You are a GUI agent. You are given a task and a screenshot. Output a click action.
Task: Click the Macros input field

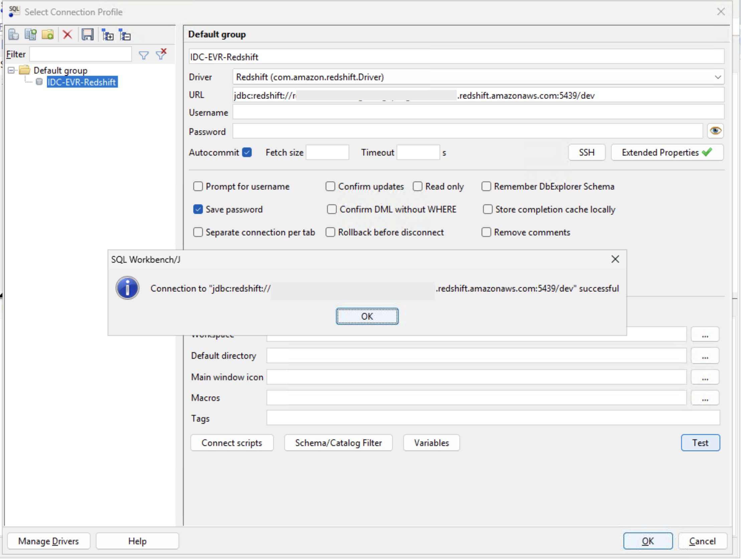pyautogui.click(x=476, y=398)
